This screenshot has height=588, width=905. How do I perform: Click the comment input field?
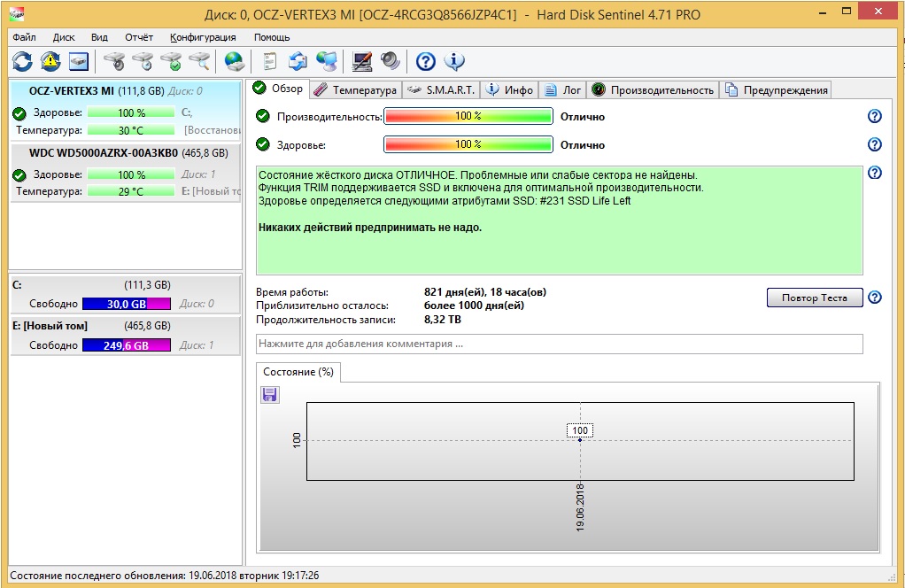pos(559,344)
